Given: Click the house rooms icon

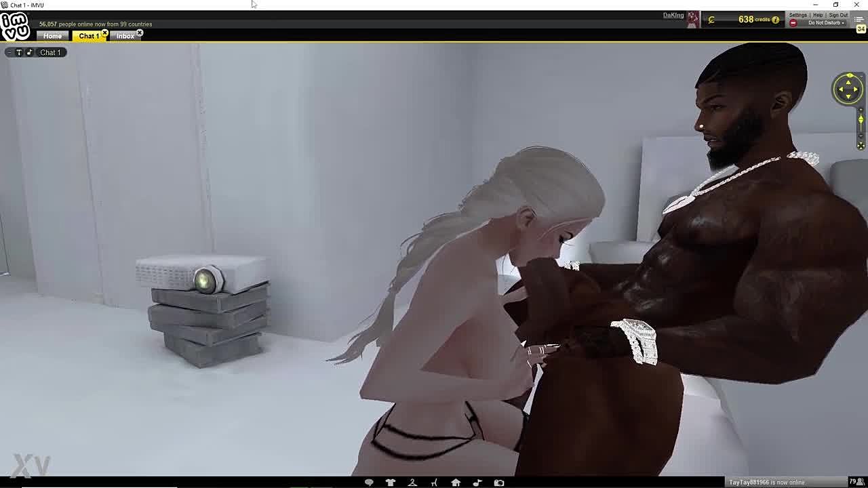Looking at the screenshot, I should [456, 483].
